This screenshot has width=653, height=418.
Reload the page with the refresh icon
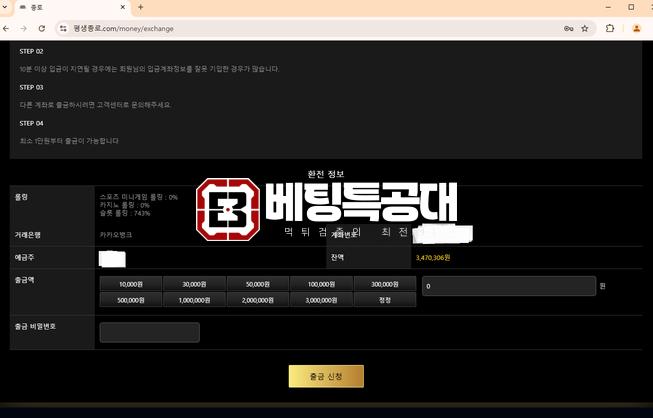[x=42, y=29]
